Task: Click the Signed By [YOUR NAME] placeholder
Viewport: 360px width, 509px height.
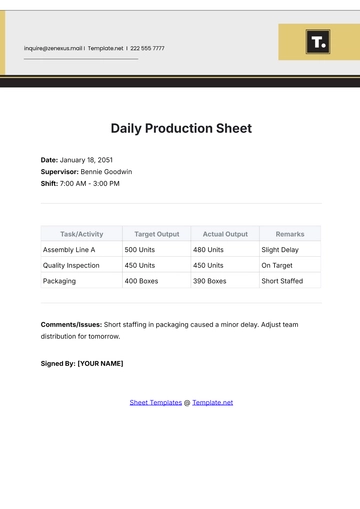Action: coord(82,364)
